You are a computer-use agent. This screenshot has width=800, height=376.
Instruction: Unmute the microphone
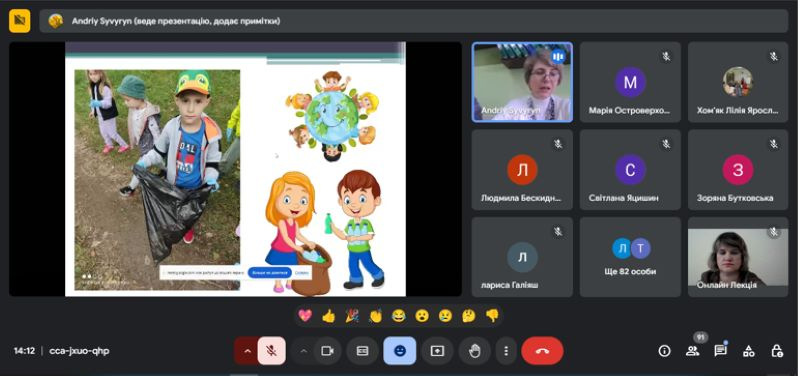click(271, 350)
